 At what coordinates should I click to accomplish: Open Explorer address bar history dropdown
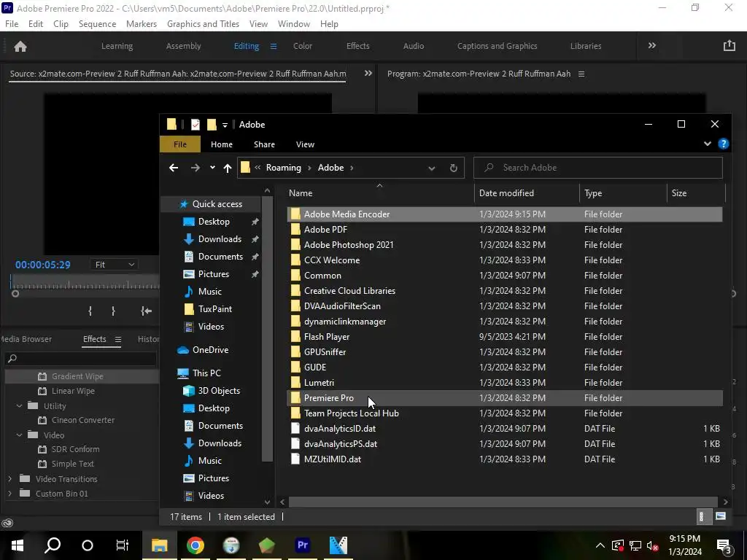tap(432, 168)
